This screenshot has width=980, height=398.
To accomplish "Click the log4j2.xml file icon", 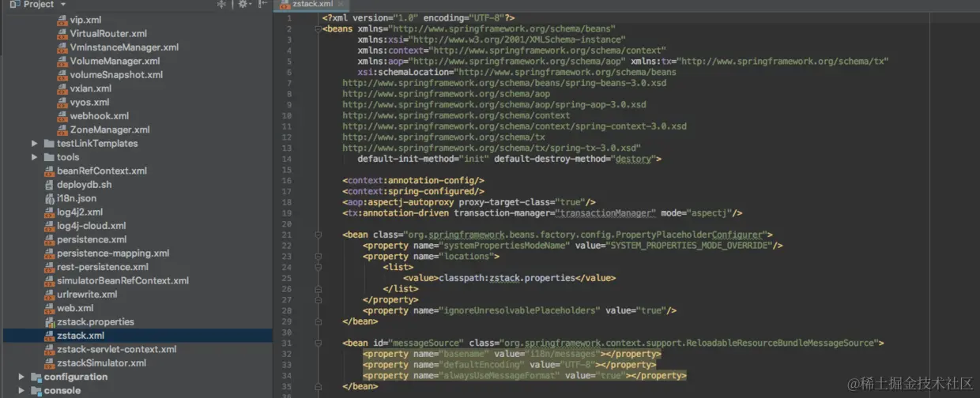I will [49, 212].
